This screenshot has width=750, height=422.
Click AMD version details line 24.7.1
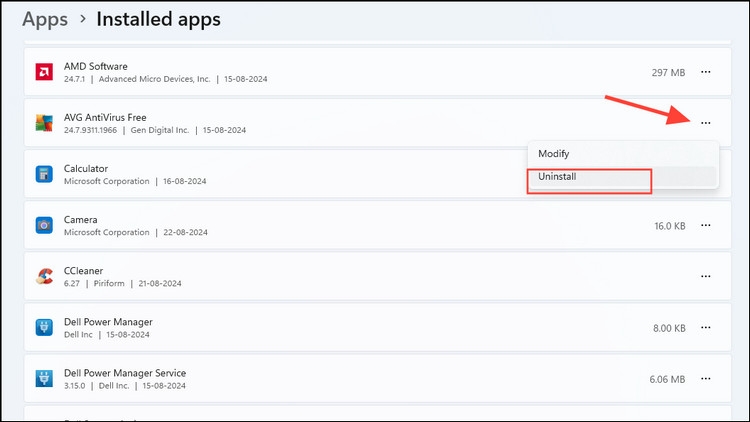coord(165,79)
